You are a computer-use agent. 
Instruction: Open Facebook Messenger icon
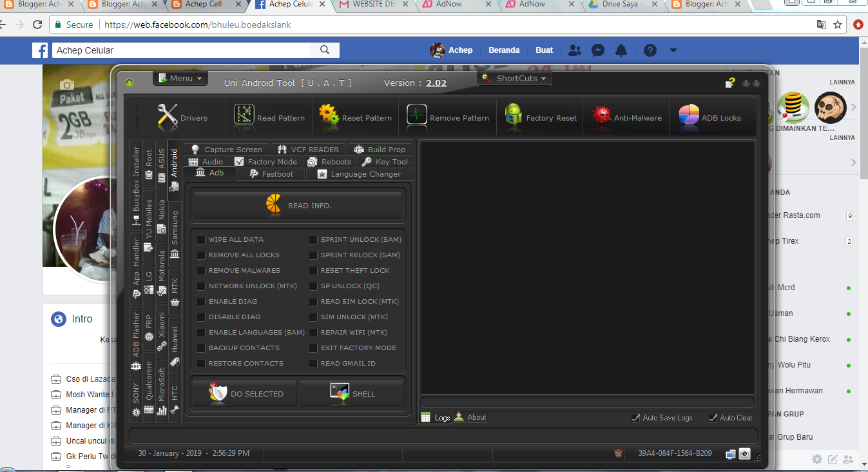[x=598, y=50]
